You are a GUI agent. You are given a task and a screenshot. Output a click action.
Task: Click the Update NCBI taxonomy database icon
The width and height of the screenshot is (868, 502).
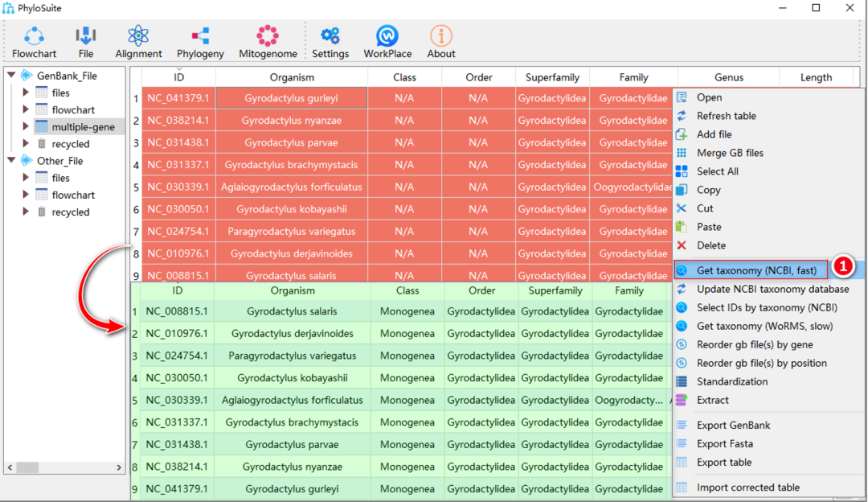click(682, 290)
